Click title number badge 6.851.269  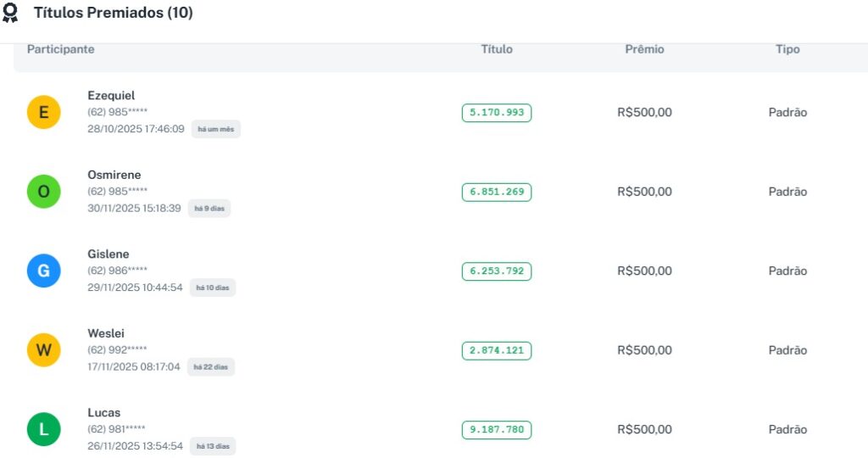[497, 192]
